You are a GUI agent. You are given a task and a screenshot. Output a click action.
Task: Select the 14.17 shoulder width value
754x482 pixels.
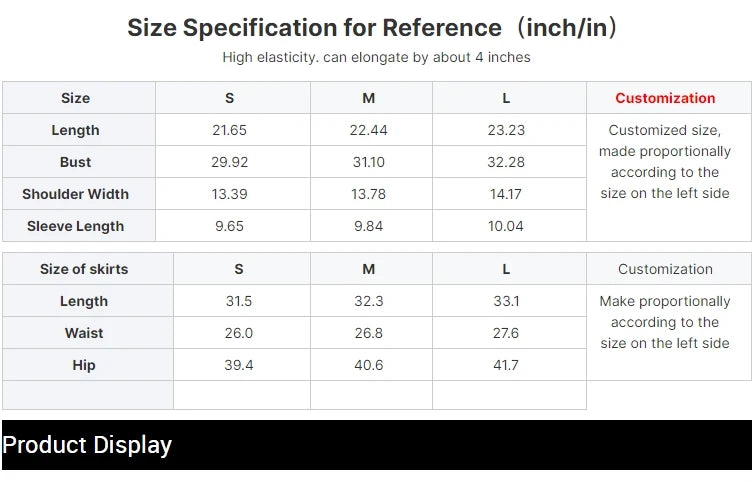[x=506, y=194]
